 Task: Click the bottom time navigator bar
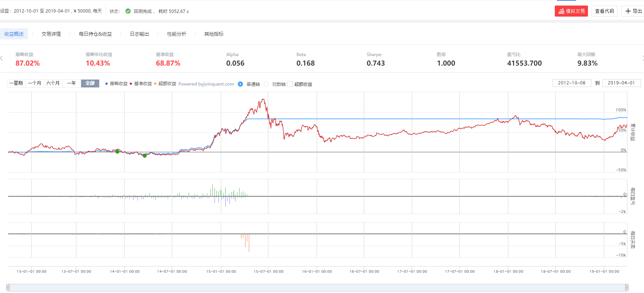(317, 287)
